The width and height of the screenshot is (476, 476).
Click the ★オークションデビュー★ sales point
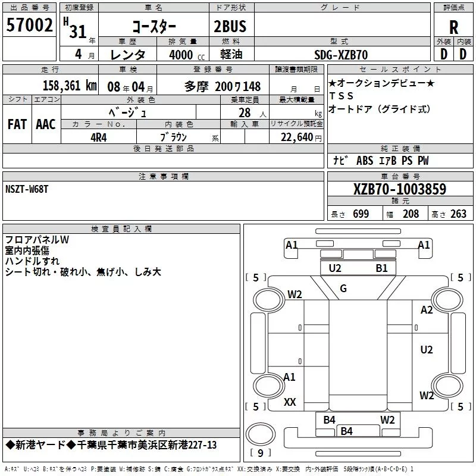pyautogui.click(x=381, y=83)
